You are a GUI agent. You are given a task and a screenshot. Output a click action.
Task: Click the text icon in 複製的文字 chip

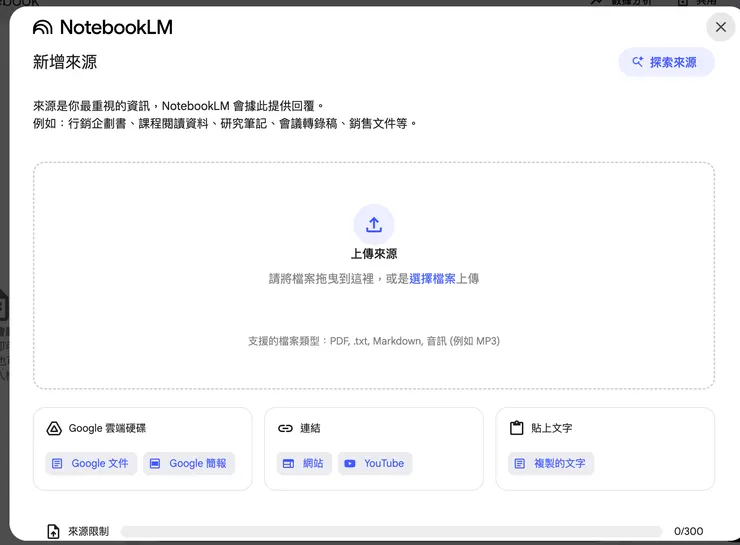click(x=520, y=463)
